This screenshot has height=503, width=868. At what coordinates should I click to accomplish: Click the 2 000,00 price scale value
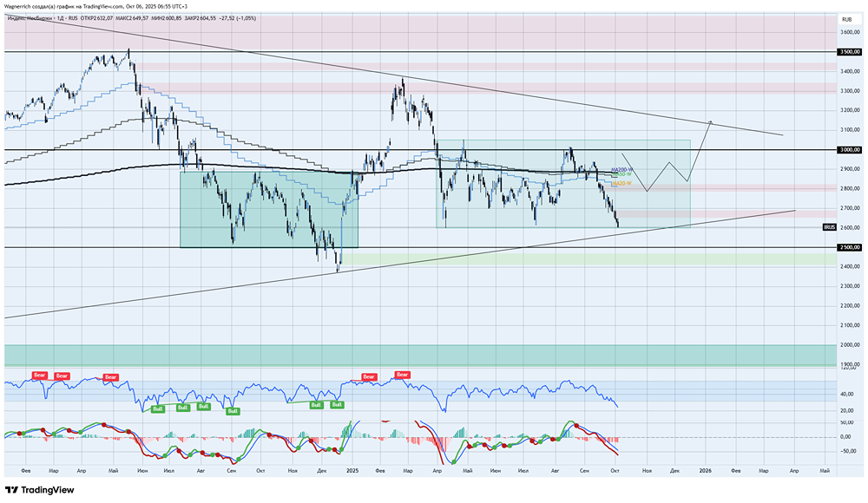point(850,345)
